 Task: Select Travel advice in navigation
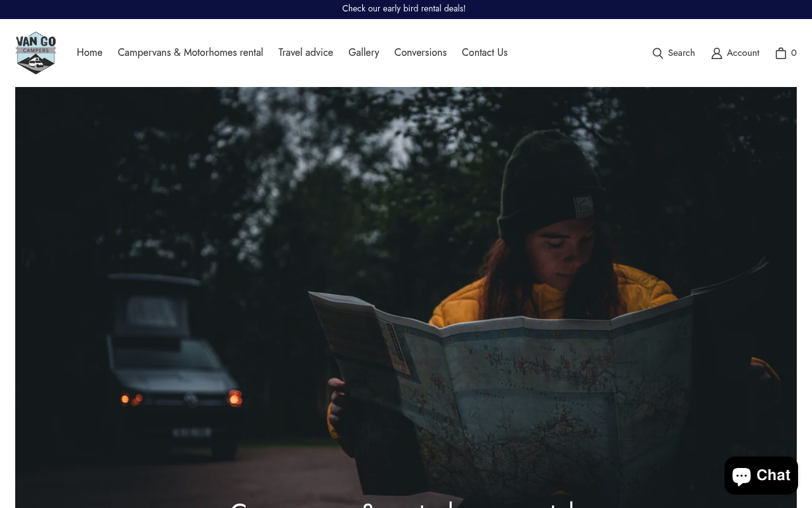pos(306,53)
